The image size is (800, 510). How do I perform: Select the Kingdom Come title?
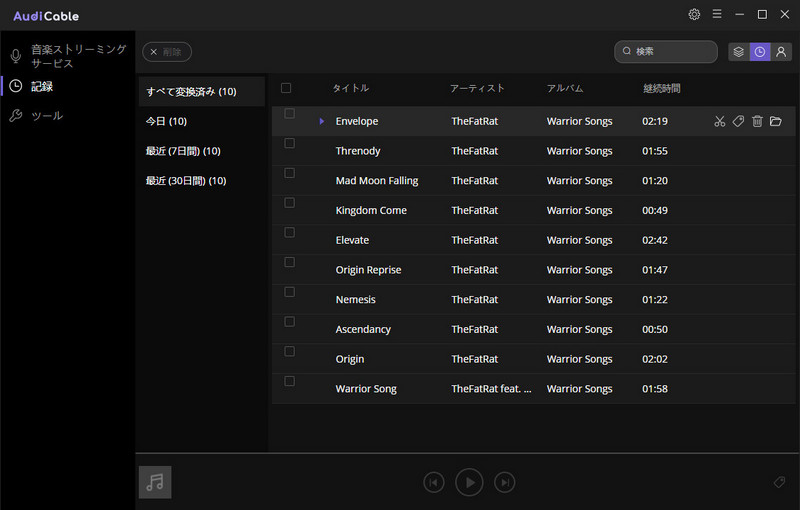pos(371,210)
